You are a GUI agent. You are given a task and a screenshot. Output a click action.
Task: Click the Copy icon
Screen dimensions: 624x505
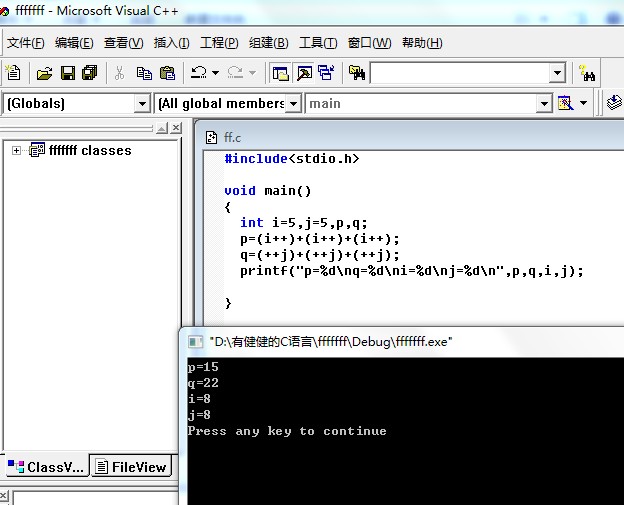[x=144, y=73]
